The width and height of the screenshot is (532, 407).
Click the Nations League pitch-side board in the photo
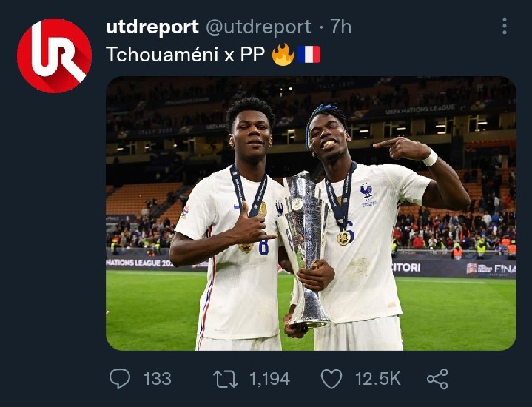point(140,263)
